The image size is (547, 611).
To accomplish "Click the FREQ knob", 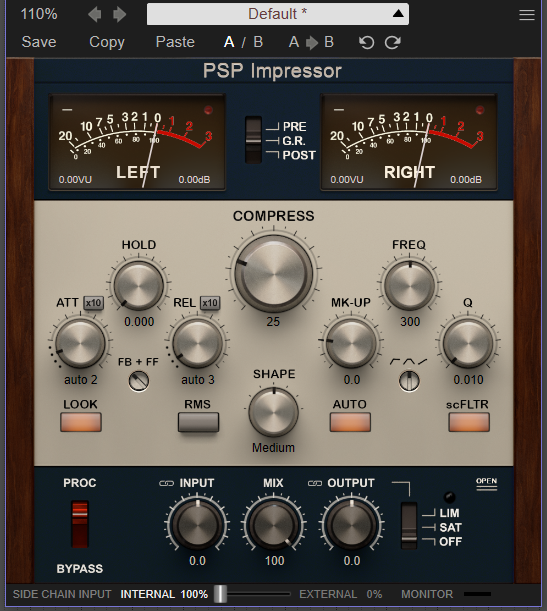I will pyautogui.click(x=409, y=285).
